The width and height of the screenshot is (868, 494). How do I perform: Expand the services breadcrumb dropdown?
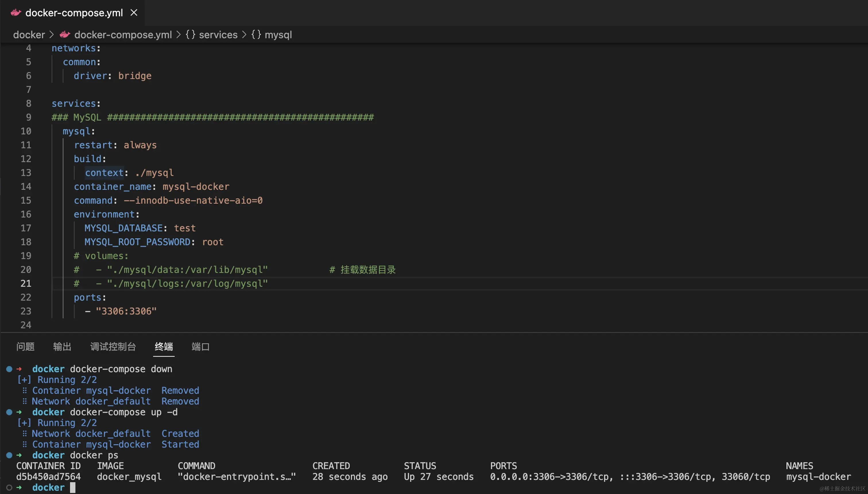click(218, 35)
